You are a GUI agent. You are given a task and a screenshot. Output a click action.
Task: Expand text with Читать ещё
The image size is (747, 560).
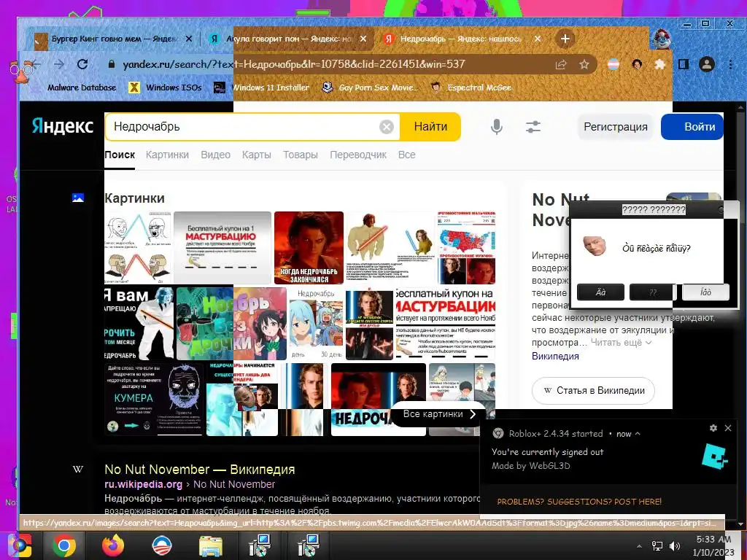(x=622, y=343)
